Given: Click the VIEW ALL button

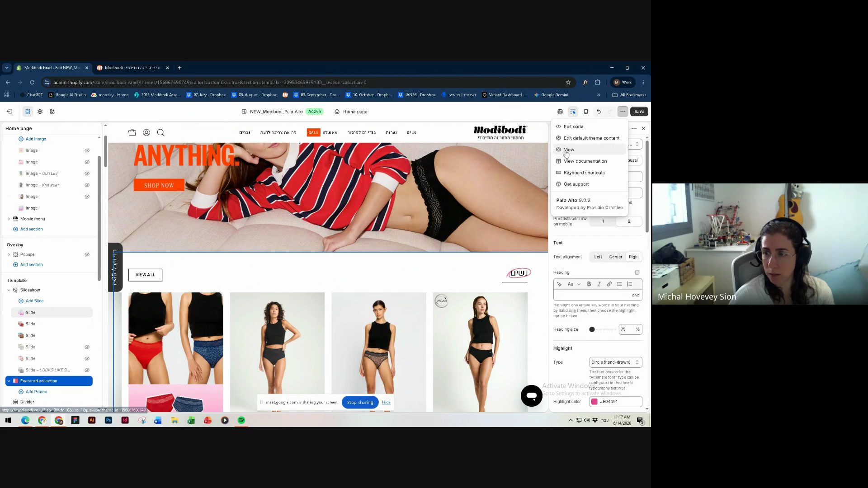Looking at the screenshot, I should coord(145,275).
